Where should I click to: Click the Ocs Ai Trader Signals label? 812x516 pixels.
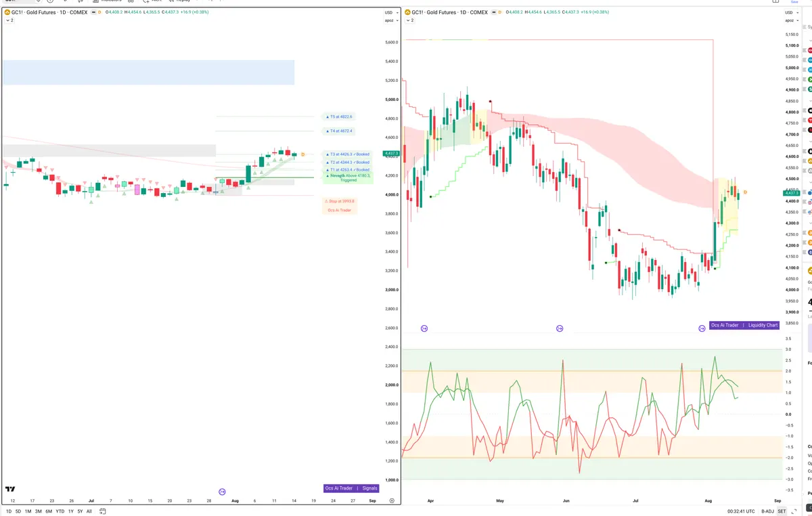(351, 488)
